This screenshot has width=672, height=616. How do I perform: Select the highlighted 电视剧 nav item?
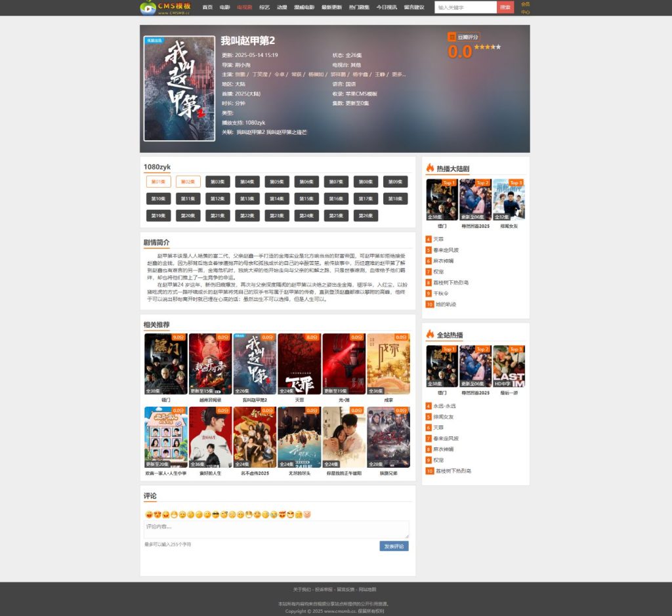(244, 7)
